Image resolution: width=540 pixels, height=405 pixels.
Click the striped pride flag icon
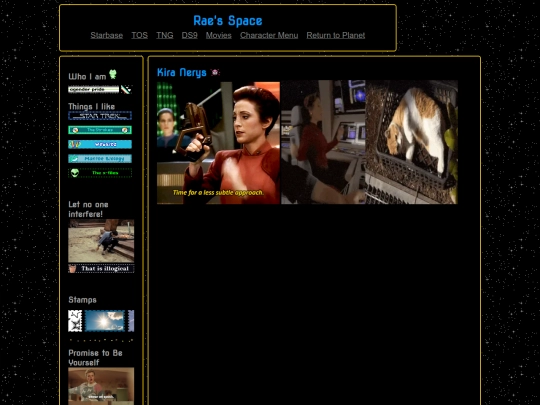(x=126, y=90)
